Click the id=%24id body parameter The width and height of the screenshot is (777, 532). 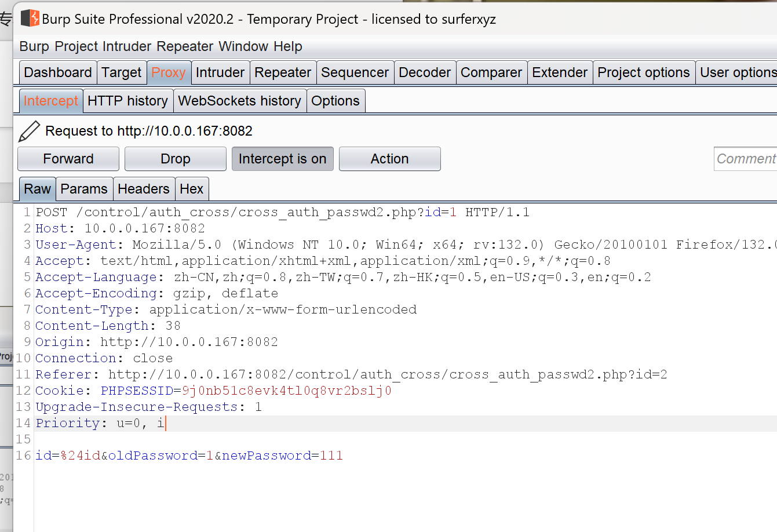click(x=68, y=456)
